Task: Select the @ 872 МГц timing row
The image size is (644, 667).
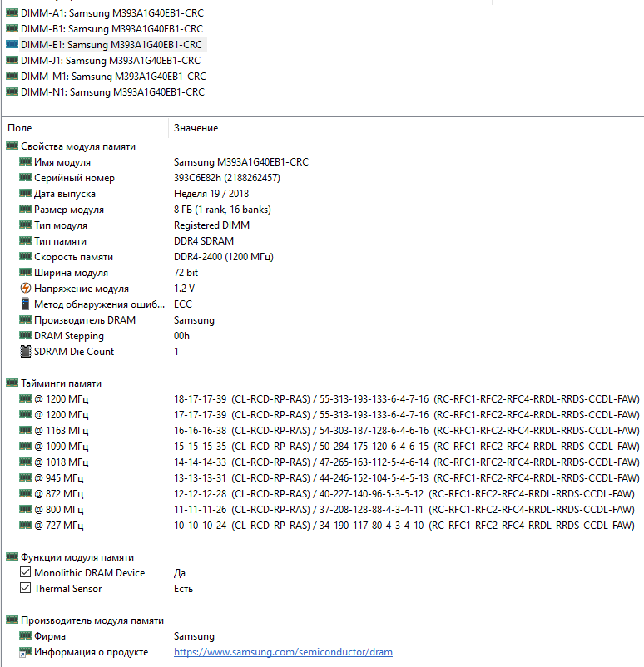Action: [327, 493]
